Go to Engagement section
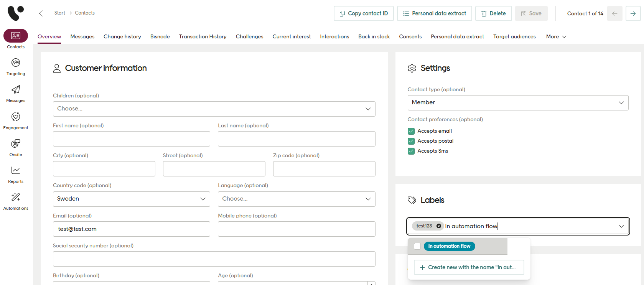644x285 pixels. click(x=16, y=121)
